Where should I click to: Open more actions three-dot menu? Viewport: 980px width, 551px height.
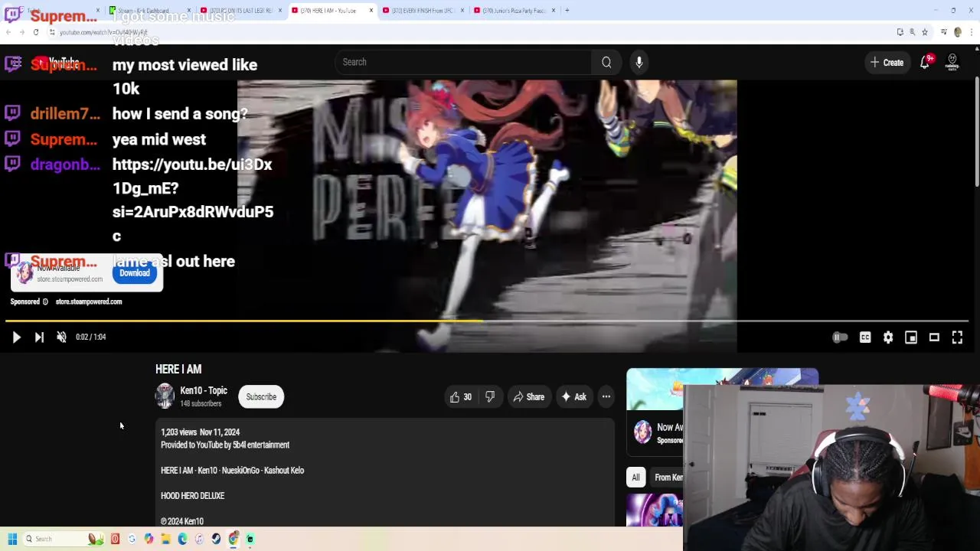pyautogui.click(x=606, y=397)
